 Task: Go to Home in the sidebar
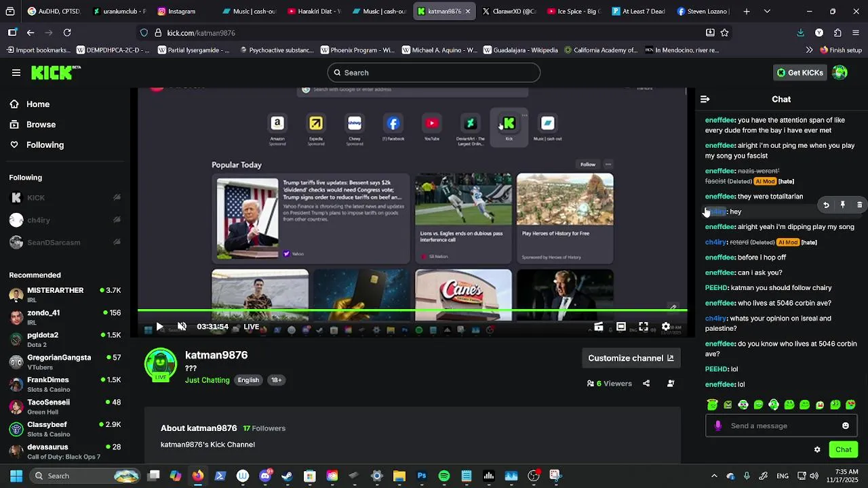pos(30,104)
